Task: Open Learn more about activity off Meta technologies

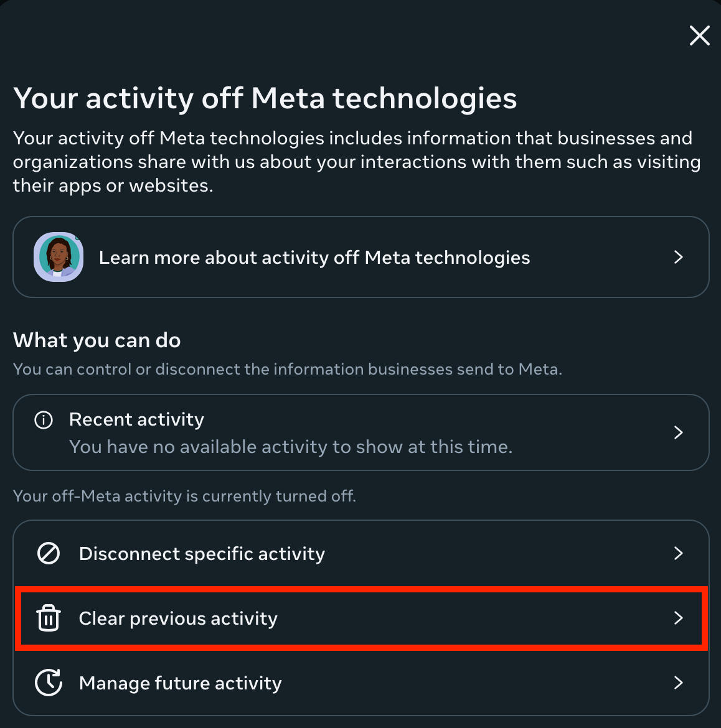Action: click(x=314, y=258)
